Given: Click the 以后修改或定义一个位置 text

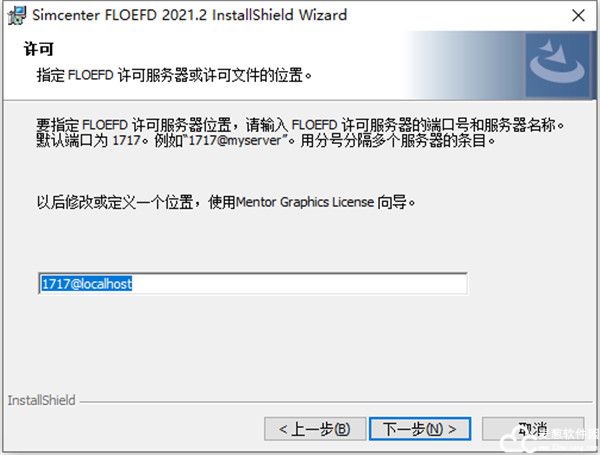Looking at the screenshot, I should pos(115,202).
